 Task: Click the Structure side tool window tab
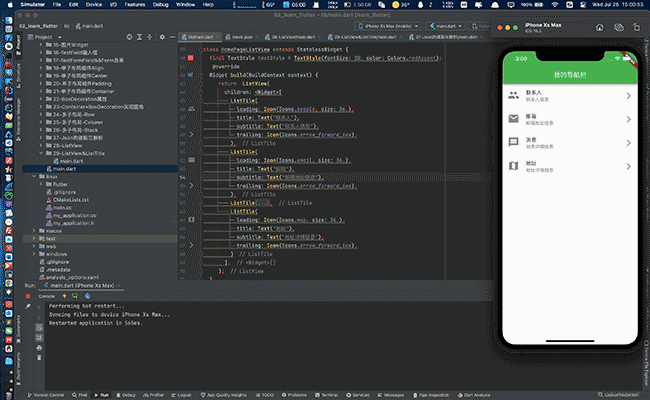click(x=18, y=76)
